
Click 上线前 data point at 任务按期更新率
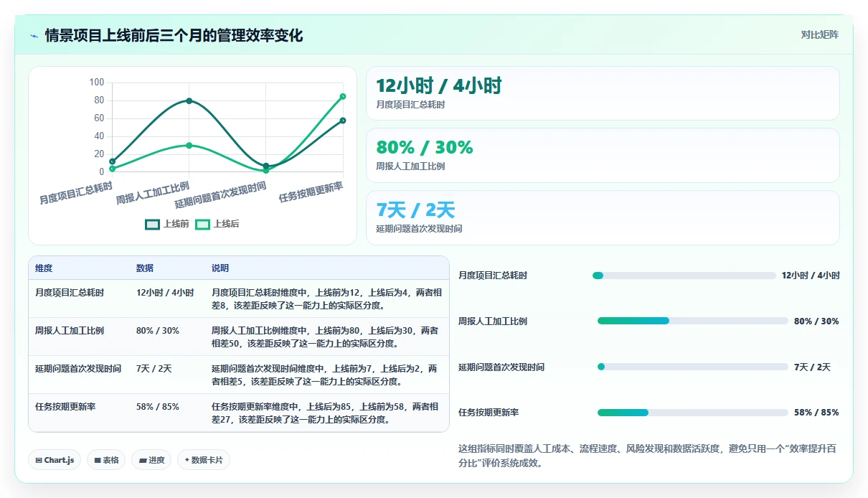(343, 121)
